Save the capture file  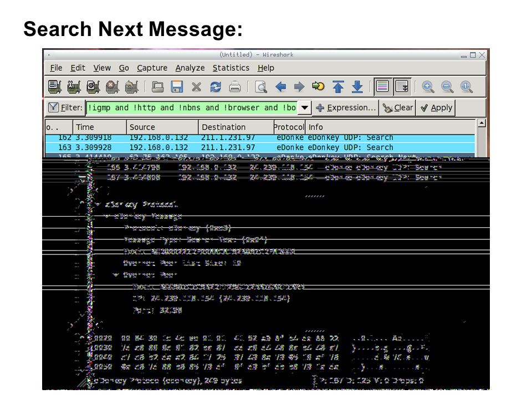click(177, 87)
